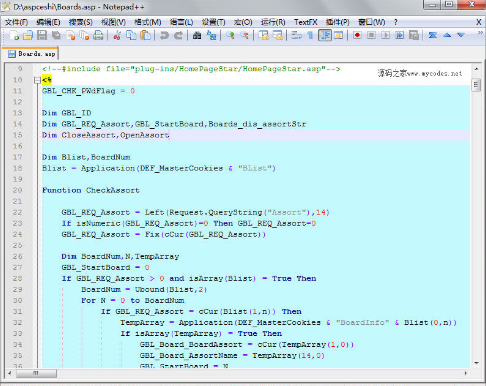Click the Close All documents icon
This screenshot has height=386, width=486.
pyautogui.click(x=84, y=35)
